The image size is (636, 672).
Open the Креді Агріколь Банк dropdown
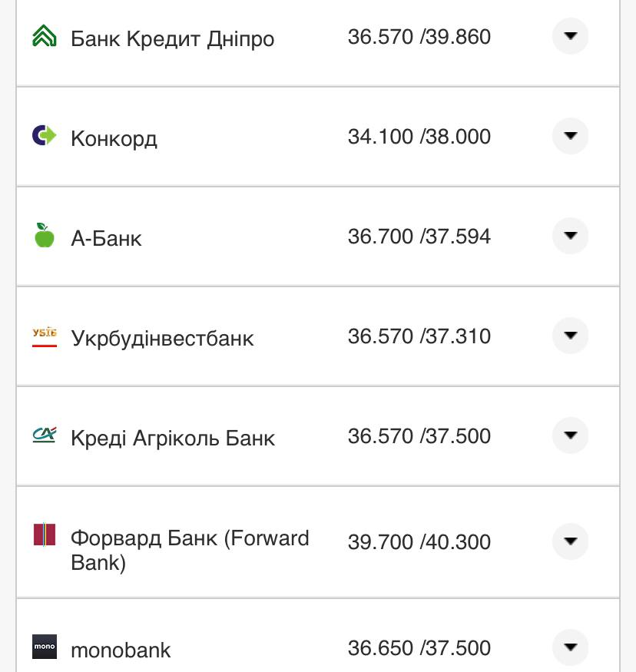[x=570, y=435]
